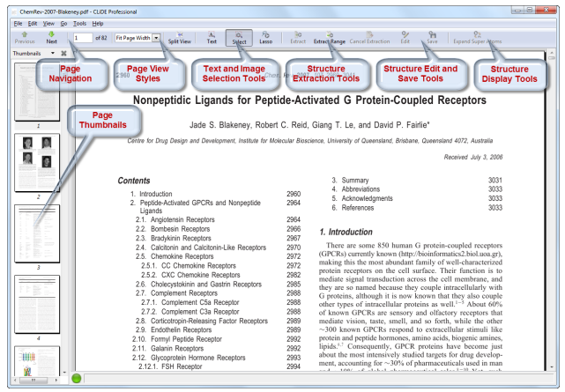
Task: Click '2.12.1. FSH Receptor' contents entry
Action: coord(170,366)
